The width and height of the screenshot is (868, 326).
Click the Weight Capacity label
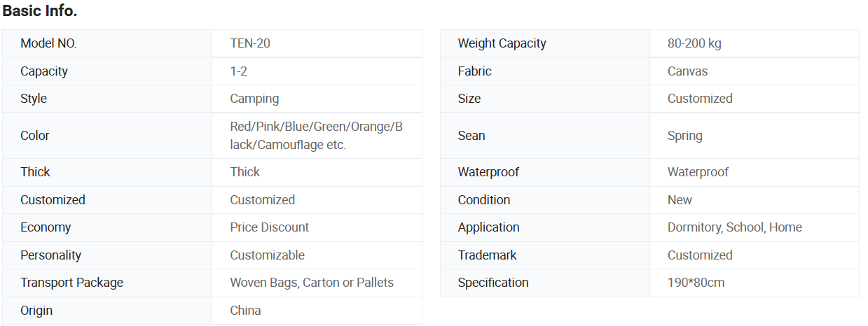502,43
